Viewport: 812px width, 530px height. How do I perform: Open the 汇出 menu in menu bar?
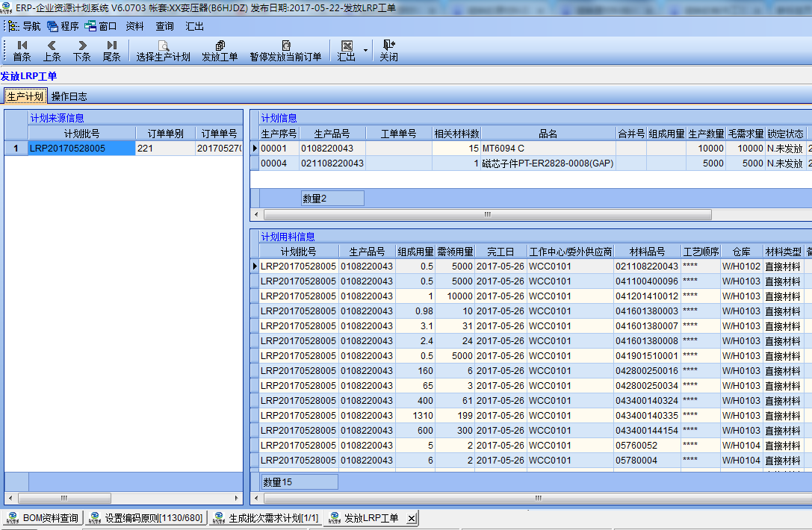coord(195,26)
